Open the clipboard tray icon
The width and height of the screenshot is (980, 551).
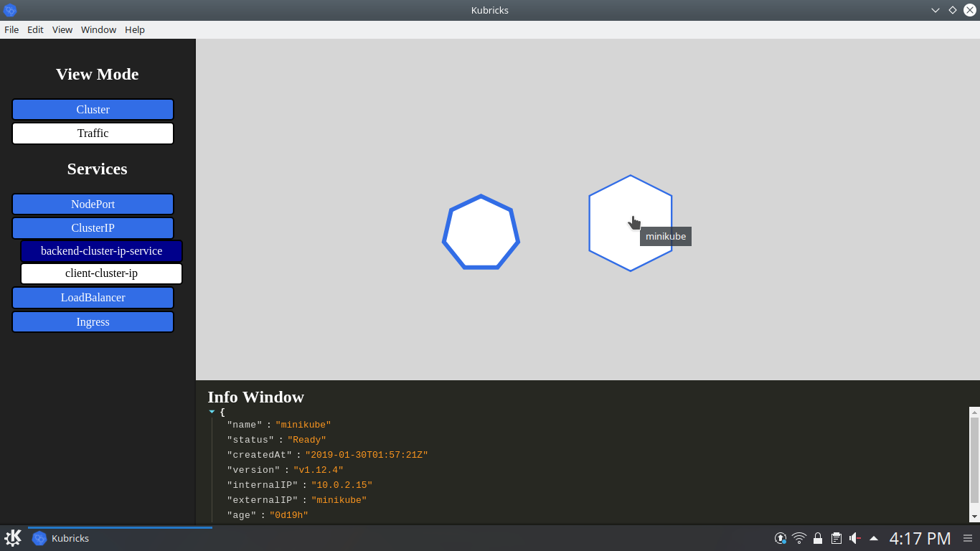[x=837, y=538]
